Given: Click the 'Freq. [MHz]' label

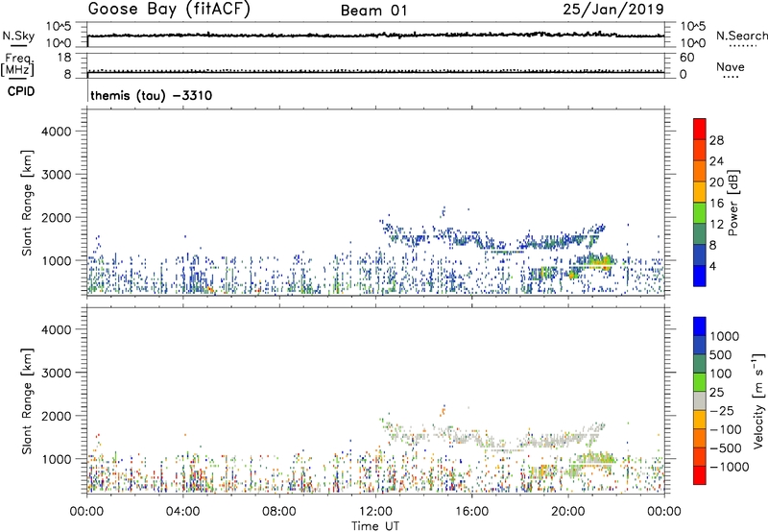Looking at the screenshot, I should 17,64.
